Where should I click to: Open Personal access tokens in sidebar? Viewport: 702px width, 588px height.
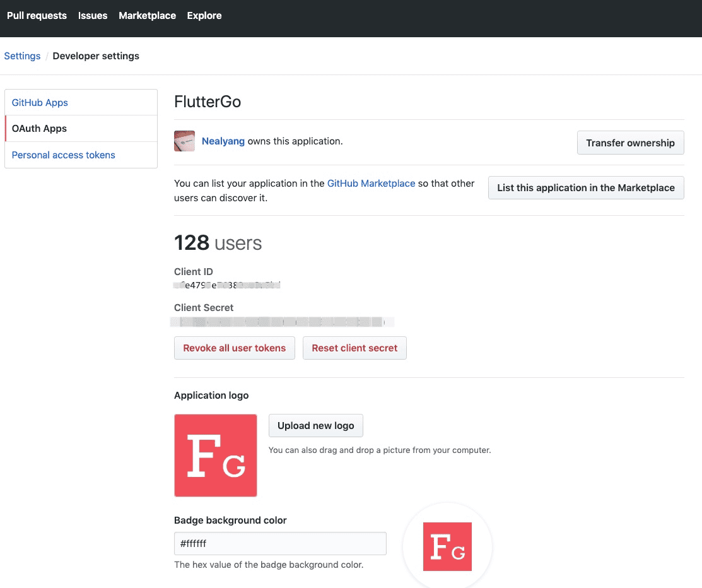[64, 155]
